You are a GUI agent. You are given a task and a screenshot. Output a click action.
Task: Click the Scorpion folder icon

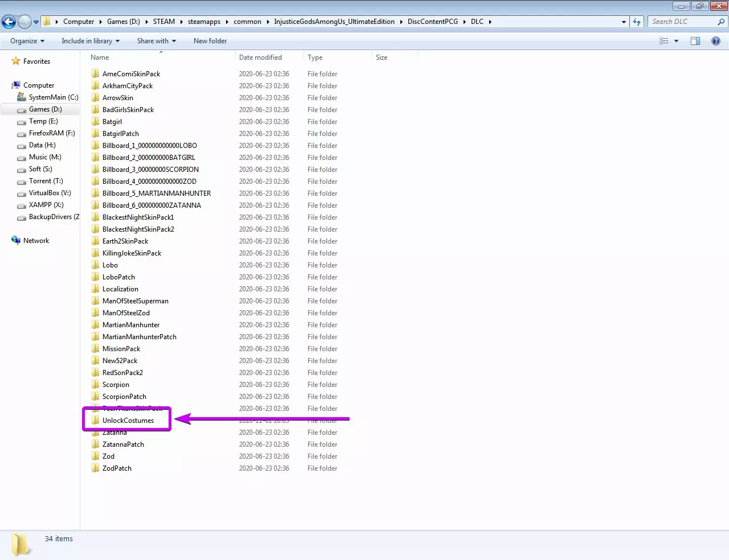pyautogui.click(x=95, y=385)
